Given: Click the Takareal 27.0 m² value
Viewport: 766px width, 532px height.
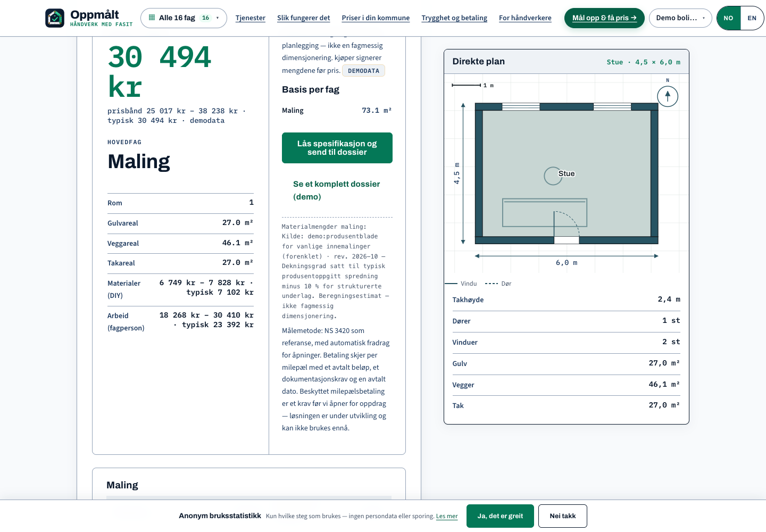Looking at the screenshot, I should click(x=238, y=263).
